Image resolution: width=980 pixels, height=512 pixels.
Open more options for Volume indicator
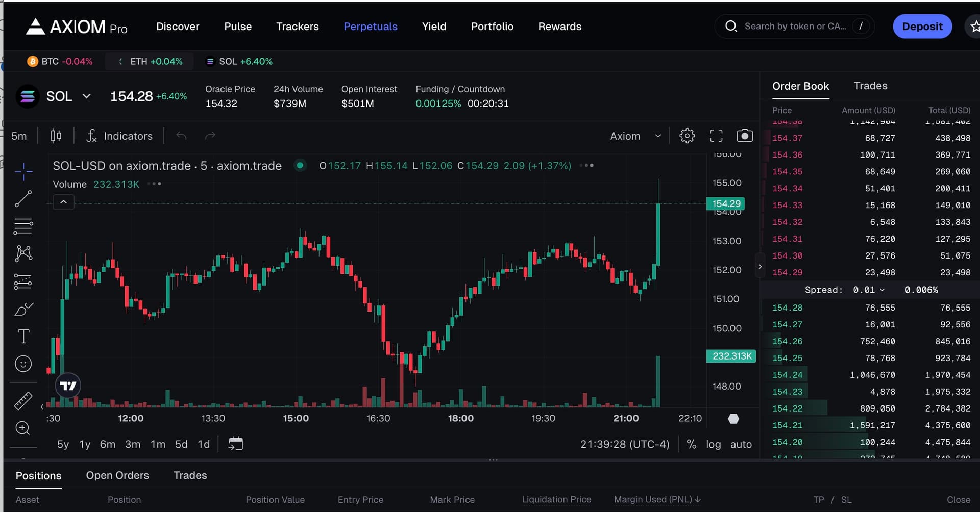tap(154, 184)
